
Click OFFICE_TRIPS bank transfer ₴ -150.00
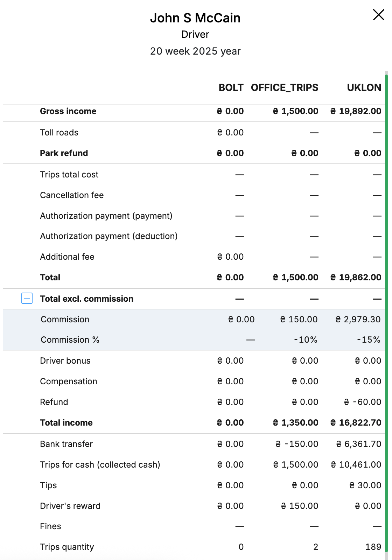click(297, 444)
